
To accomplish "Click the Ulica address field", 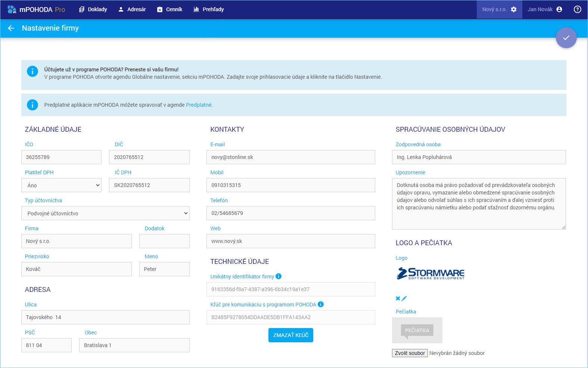I will click(105, 317).
